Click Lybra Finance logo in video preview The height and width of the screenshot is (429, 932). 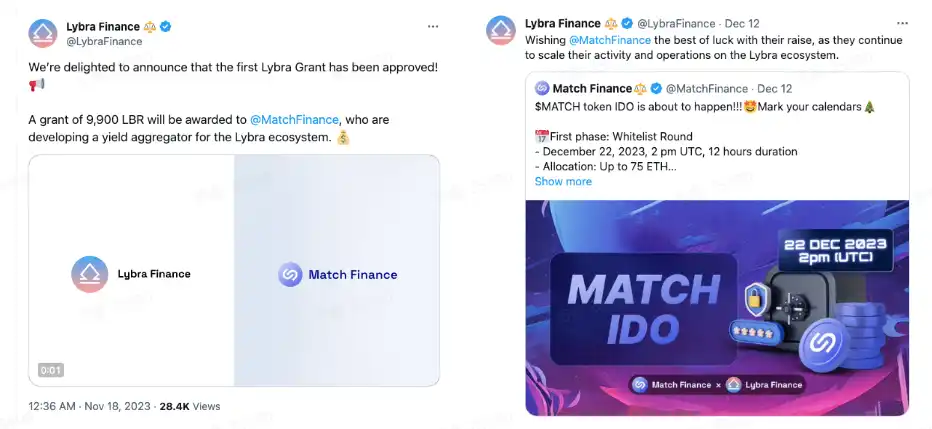(x=89, y=274)
